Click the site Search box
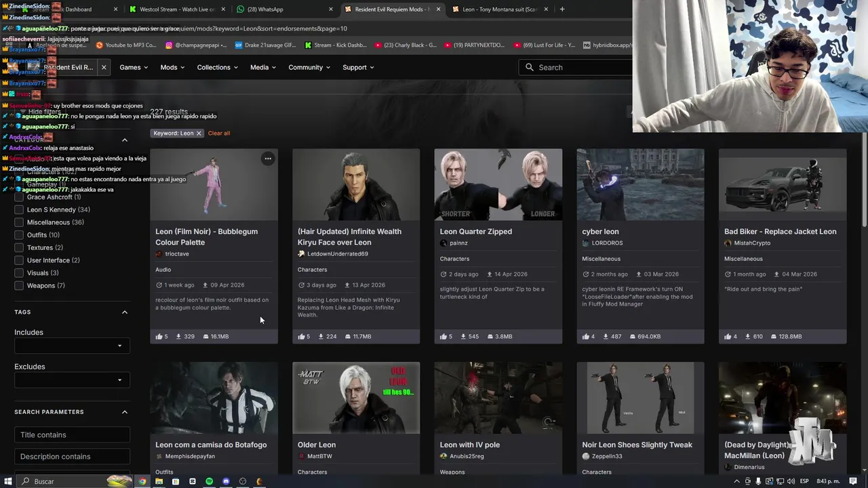The height and width of the screenshot is (488, 868). (x=576, y=67)
